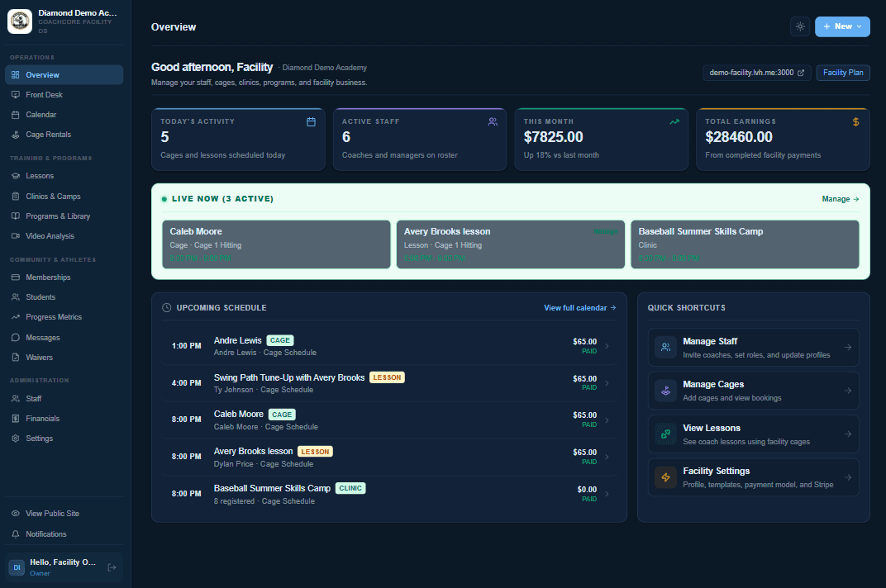Open Front Desk from the sidebar

(64, 95)
